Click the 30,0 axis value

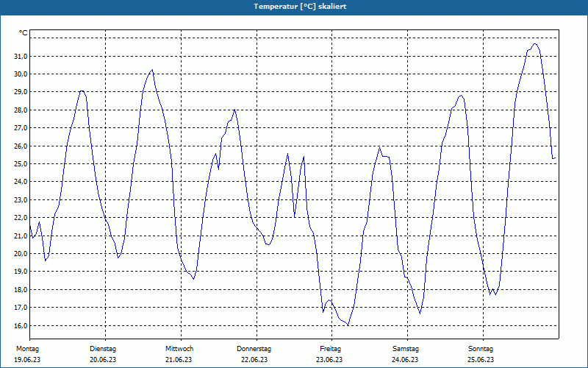pyautogui.click(x=21, y=74)
